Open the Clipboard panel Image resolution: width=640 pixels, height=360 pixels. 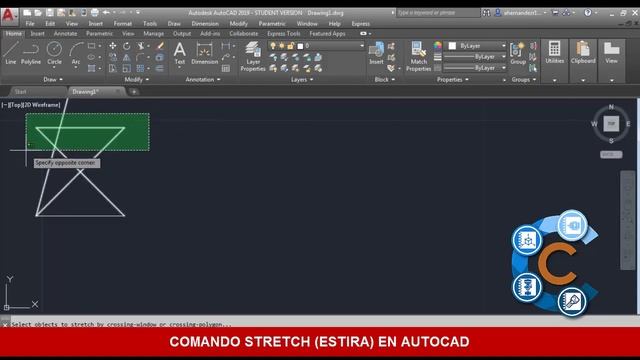[583, 52]
